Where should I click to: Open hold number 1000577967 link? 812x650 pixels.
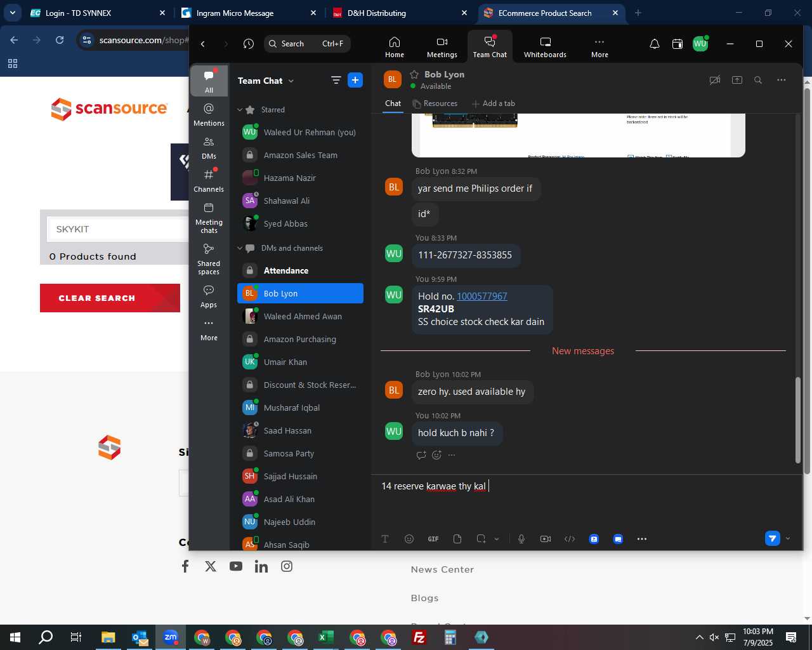pos(482,296)
